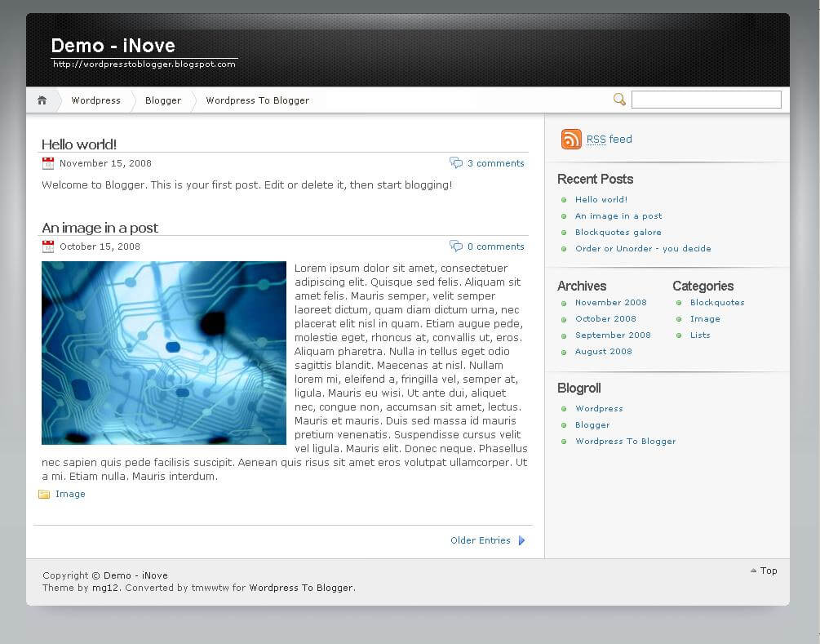820x644 pixels.
Task: Open the Lists category
Action: [x=700, y=335]
